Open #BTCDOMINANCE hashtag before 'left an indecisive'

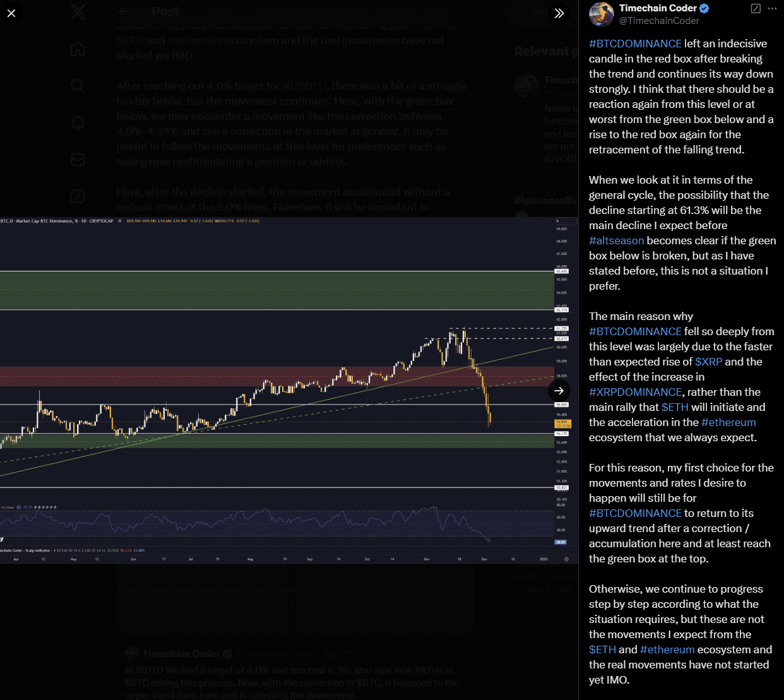coord(635,44)
